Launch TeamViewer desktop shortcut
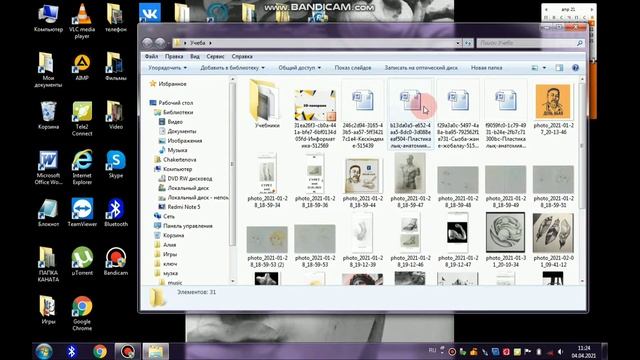640x360 pixels. click(82, 213)
